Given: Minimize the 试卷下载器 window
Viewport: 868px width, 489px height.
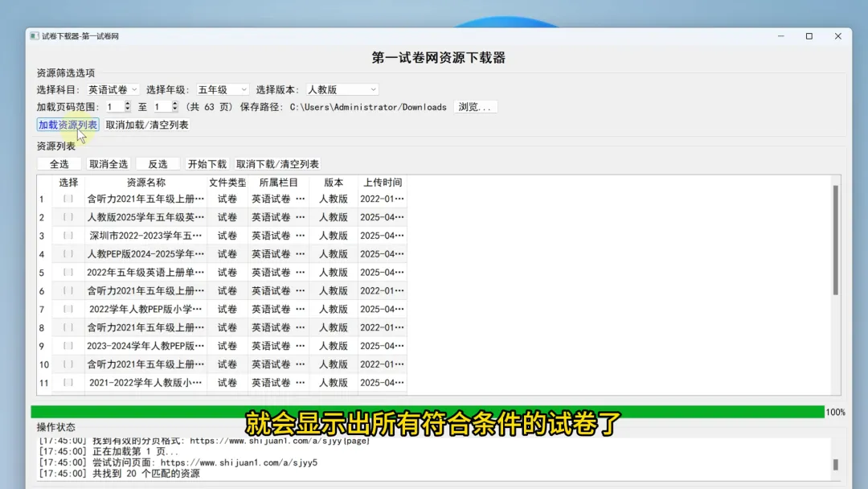Looking at the screenshot, I should pos(781,36).
